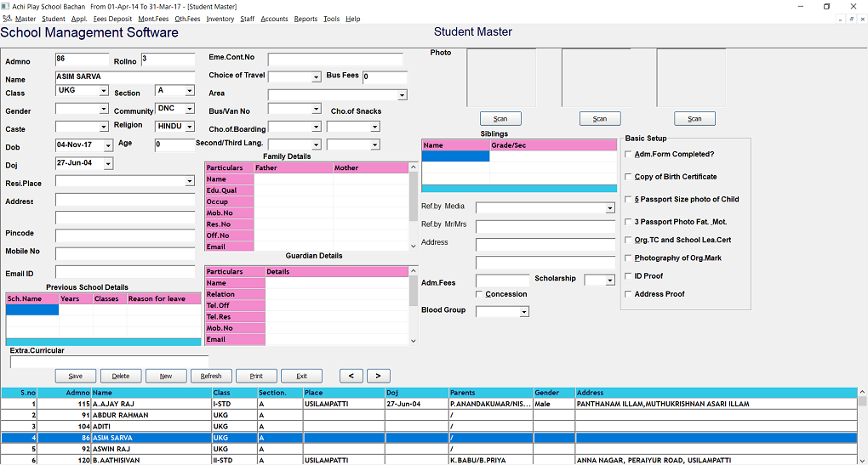Click the app icon in menu bar

7,19
